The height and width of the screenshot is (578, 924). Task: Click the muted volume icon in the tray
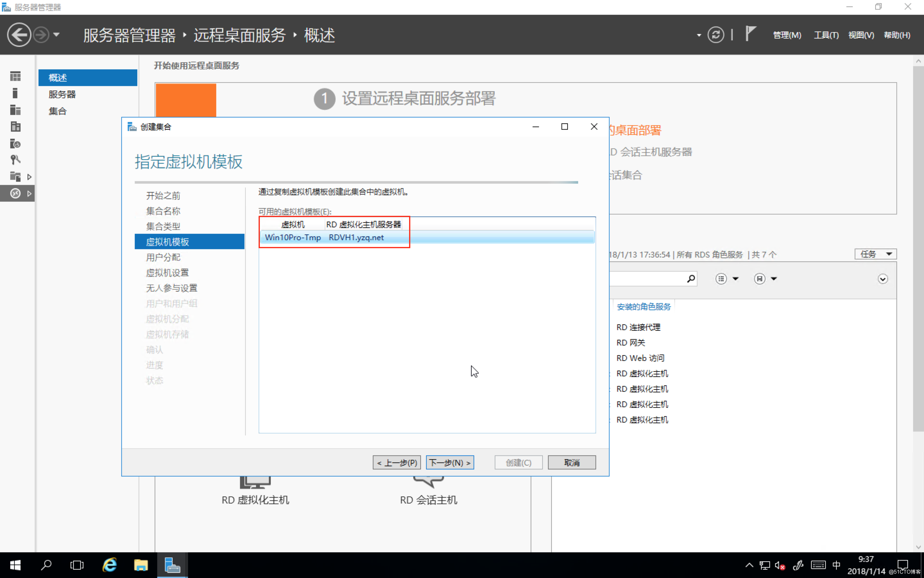point(780,565)
